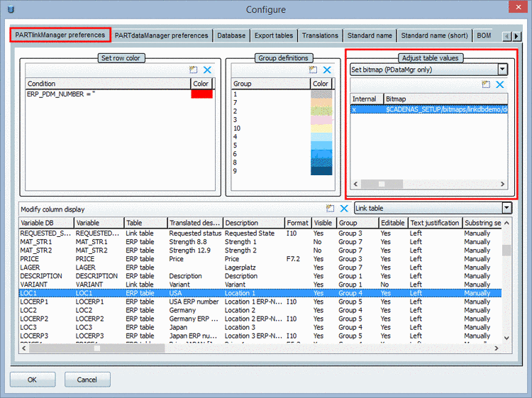Open the Standard name (short) tab

tap(435, 35)
